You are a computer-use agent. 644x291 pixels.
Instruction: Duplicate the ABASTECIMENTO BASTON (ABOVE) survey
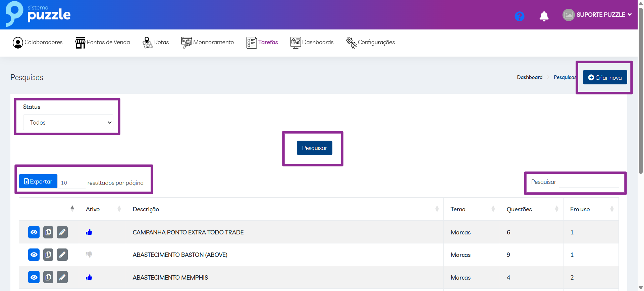click(48, 254)
